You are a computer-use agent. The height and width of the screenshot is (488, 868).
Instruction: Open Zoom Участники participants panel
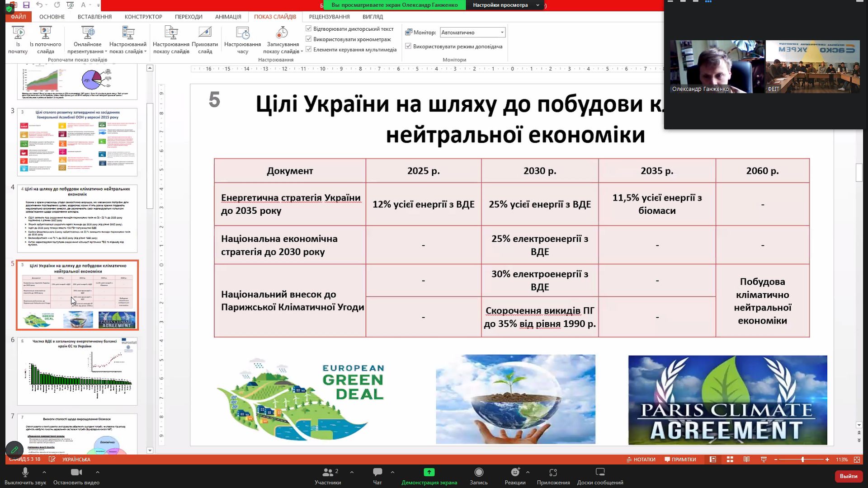328,473
